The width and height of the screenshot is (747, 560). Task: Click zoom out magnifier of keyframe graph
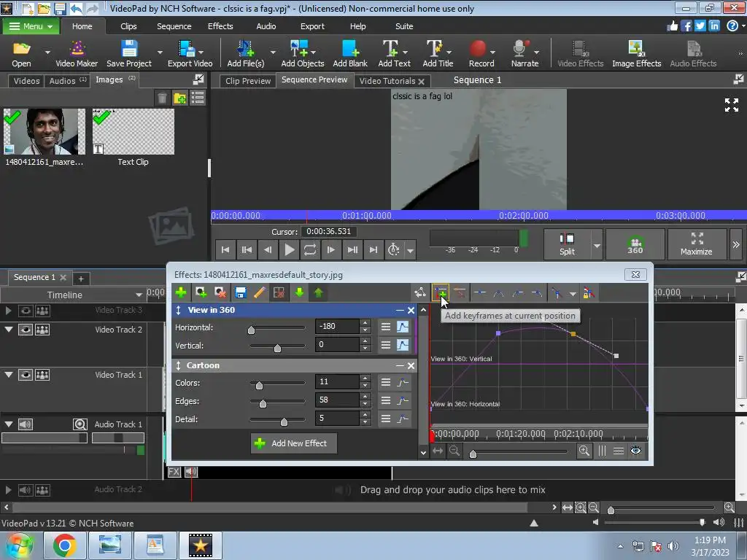454,451
